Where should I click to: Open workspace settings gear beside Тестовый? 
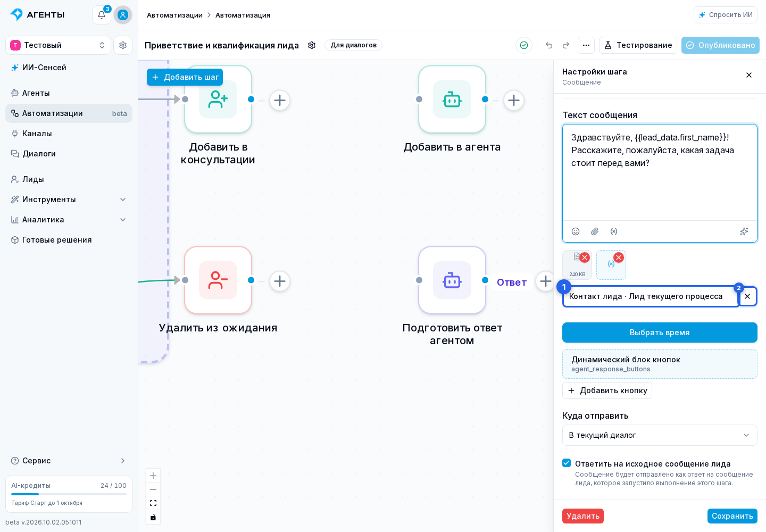[123, 45]
